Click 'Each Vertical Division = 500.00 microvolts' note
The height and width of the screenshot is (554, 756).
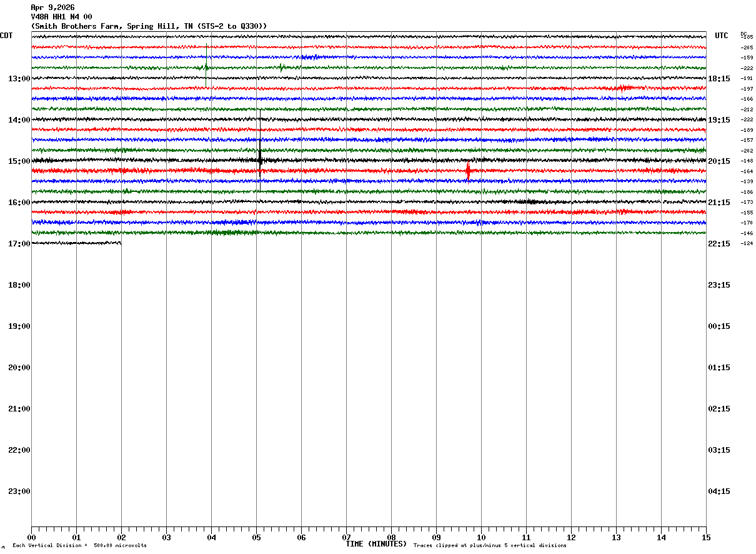click(79, 546)
